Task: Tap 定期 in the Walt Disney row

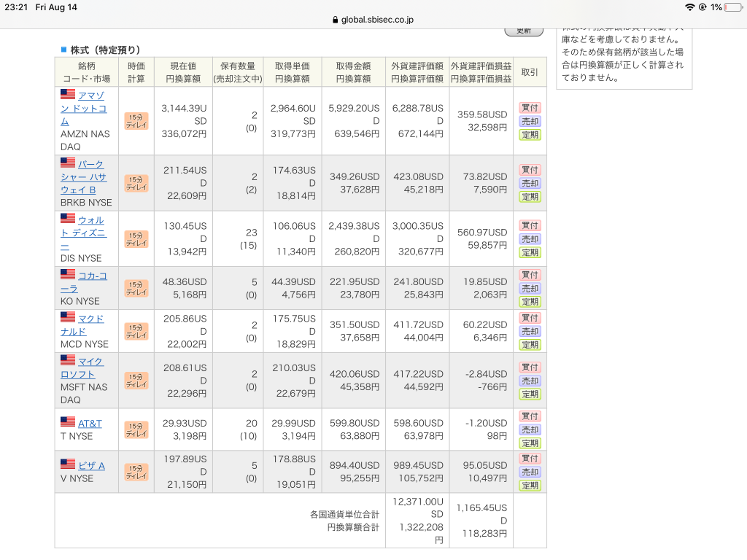Action: (x=530, y=252)
